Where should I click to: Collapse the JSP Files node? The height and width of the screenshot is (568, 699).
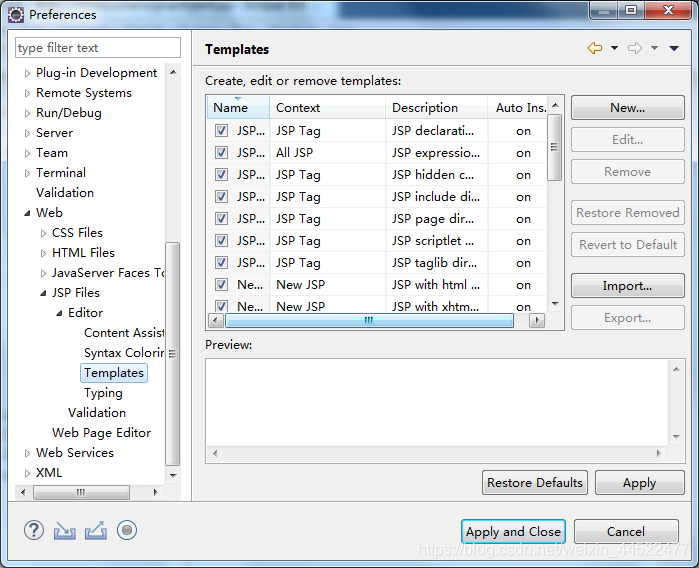[x=43, y=293]
